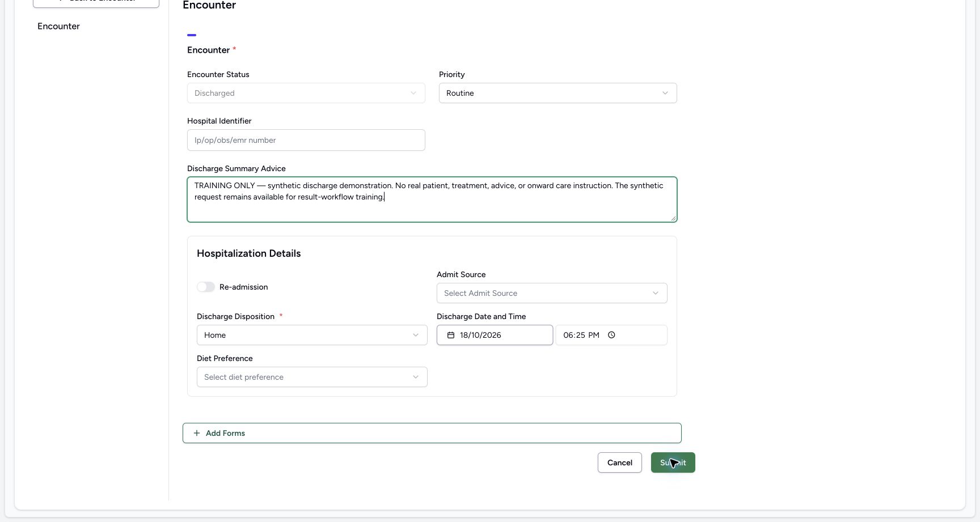The width and height of the screenshot is (980, 522).
Task: Click into the Hospital Identifier input field
Action: [306, 140]
